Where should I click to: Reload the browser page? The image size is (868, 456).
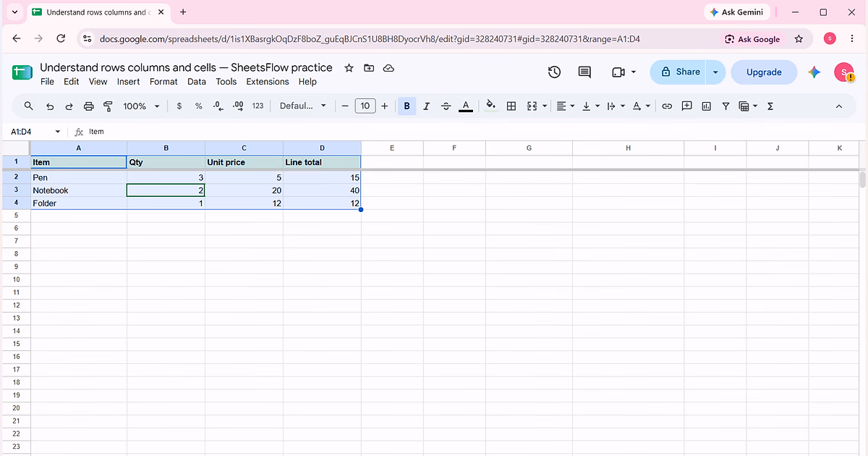[x=61, y=39]
